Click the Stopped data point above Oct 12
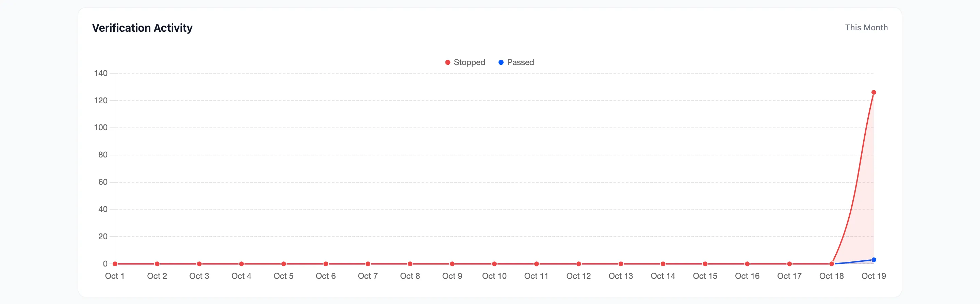 578,264
